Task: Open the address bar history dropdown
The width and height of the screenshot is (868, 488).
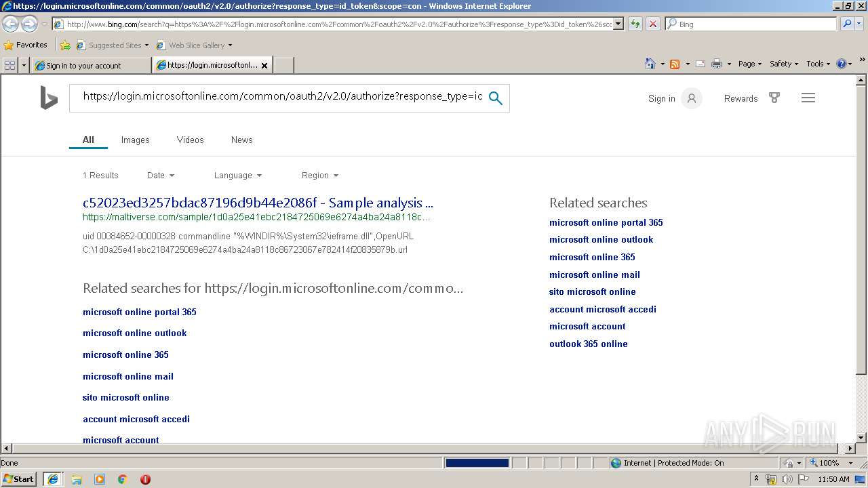Action: point(618,24)
